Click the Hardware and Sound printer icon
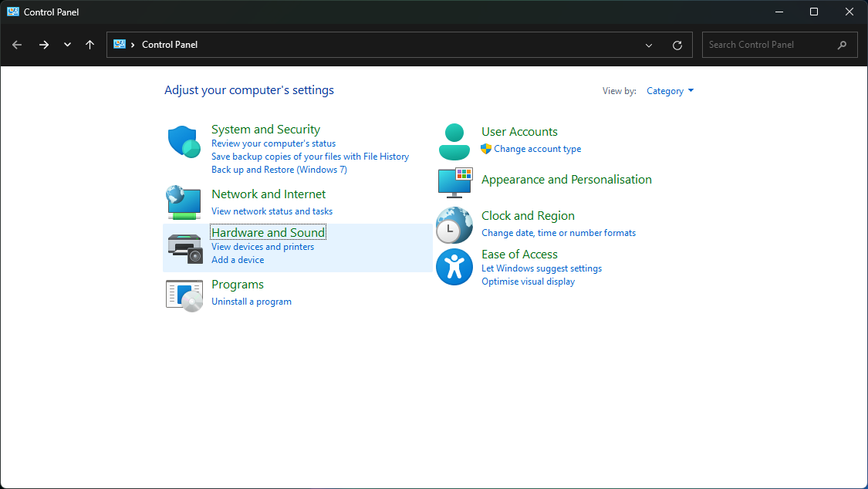The width and height of the screenshot is (868, 489). pyautogui.click(x=183, y=248)
